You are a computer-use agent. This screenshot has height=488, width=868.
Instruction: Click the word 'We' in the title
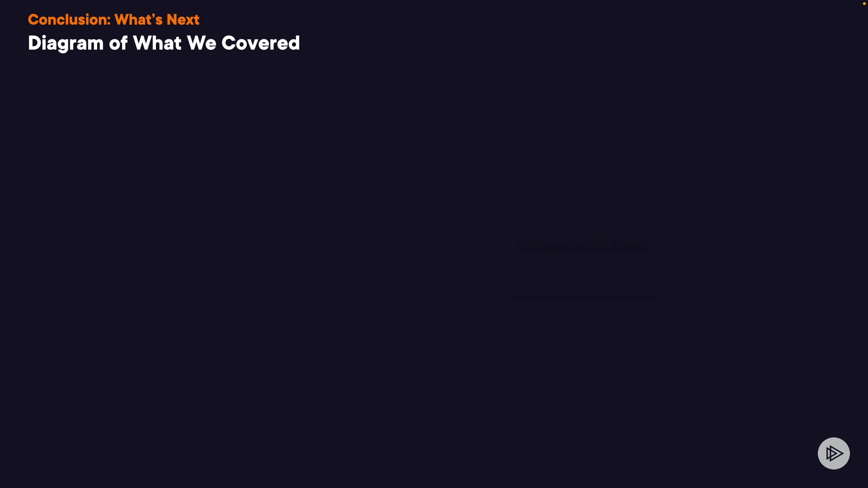click(x=202, y=43)
